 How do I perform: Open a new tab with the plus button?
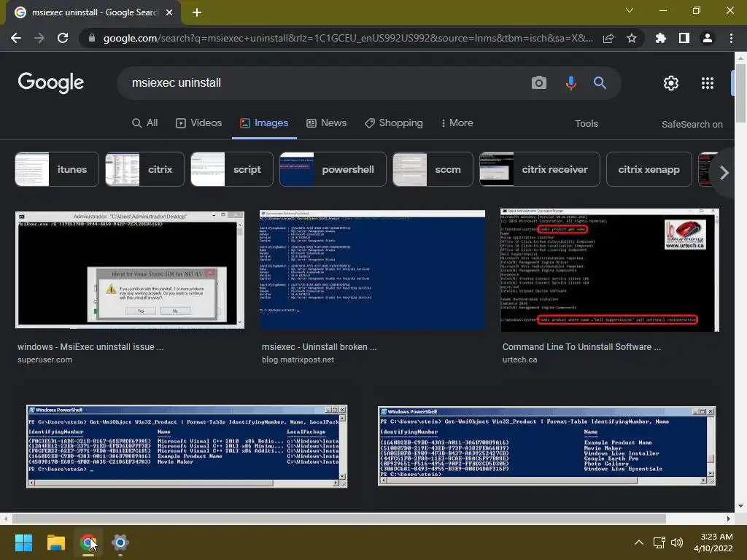197,12
